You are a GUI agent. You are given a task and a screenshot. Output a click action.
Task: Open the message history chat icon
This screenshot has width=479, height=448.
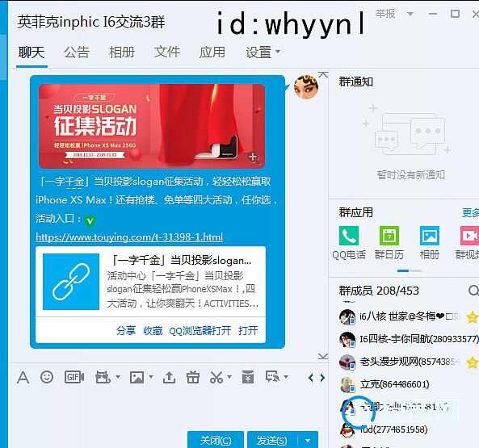(272, 377)
